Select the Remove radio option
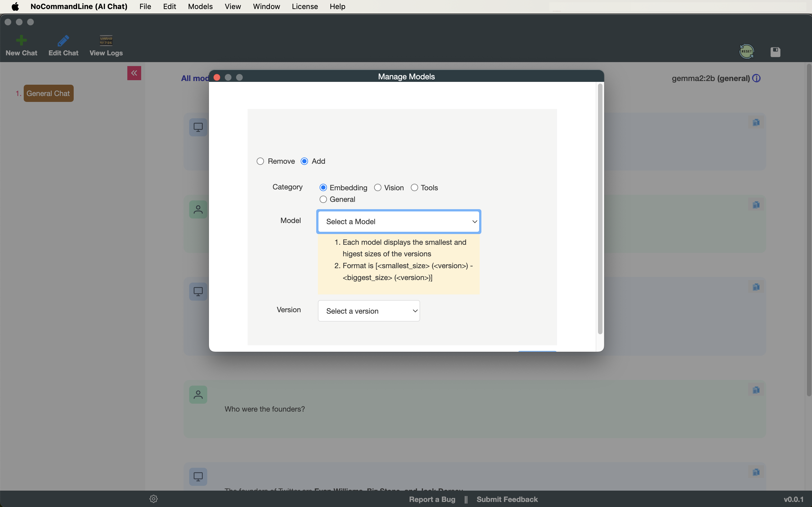Screen dimensions: 812x507 [260, 161]
